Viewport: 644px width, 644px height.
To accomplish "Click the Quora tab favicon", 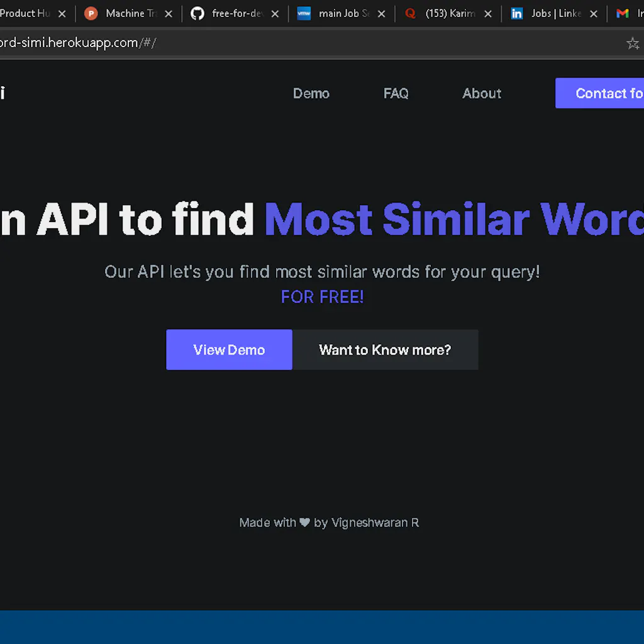I will pyautogui.click(x=411, y=13).
